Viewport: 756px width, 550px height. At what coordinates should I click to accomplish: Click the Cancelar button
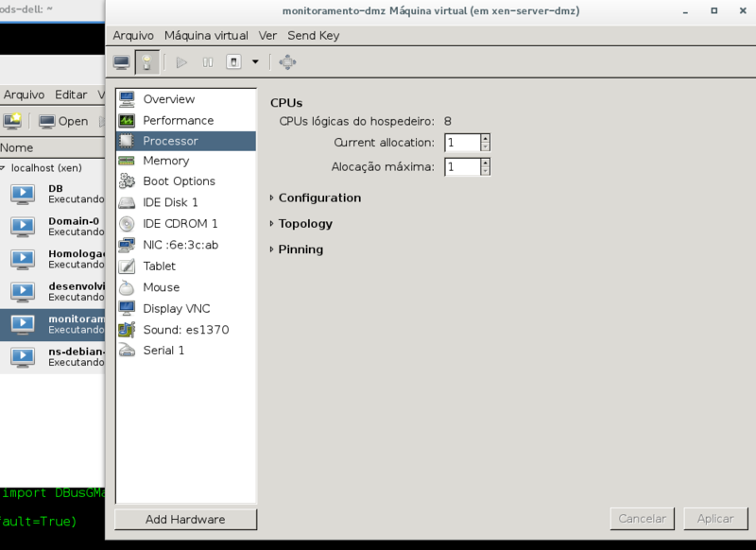[643, 519]
